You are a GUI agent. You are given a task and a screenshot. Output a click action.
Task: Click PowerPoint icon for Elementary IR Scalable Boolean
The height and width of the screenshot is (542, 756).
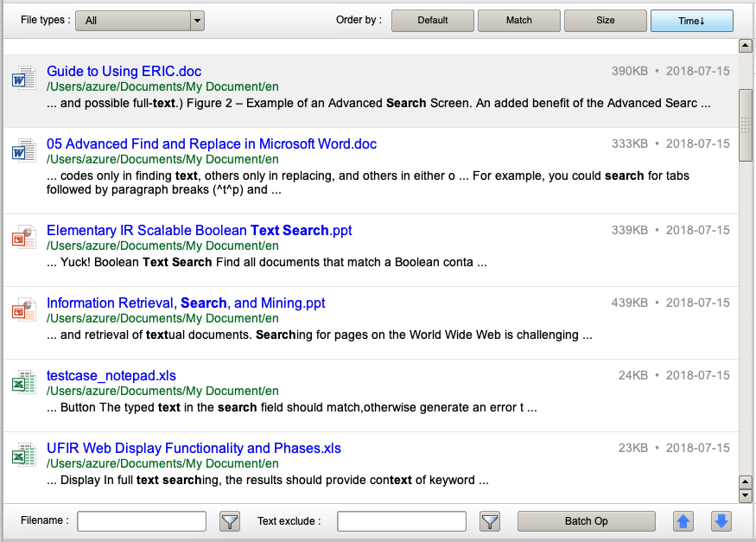(x=22, y=238)
